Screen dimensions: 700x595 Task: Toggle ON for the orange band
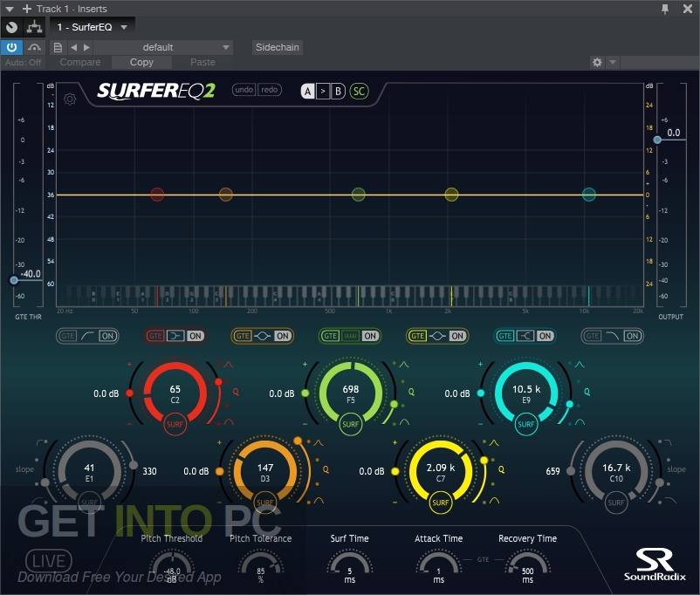[282, 336]
